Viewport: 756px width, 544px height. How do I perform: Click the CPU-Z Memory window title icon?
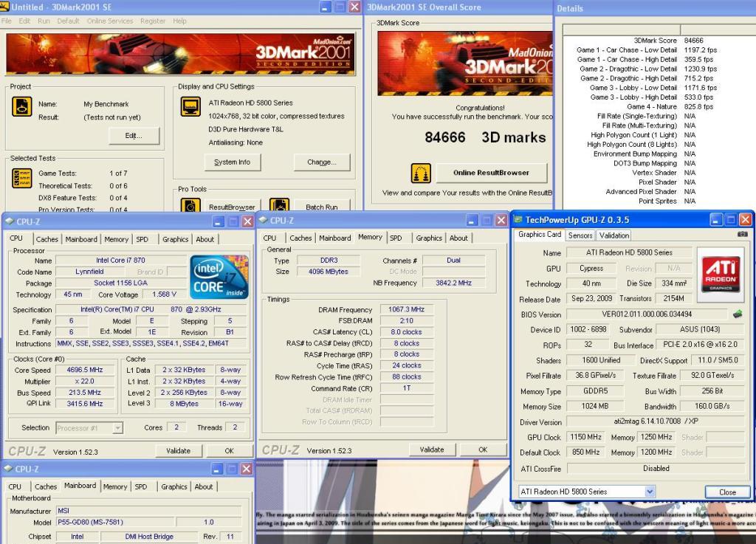point(264,220)
